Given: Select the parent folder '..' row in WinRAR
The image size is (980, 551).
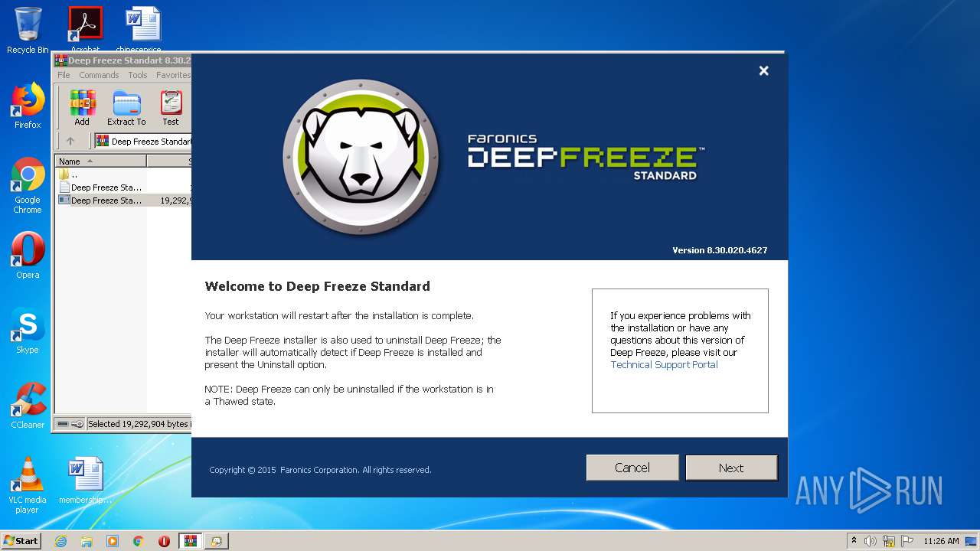Looking at the screenshot, I should [124, 174].
